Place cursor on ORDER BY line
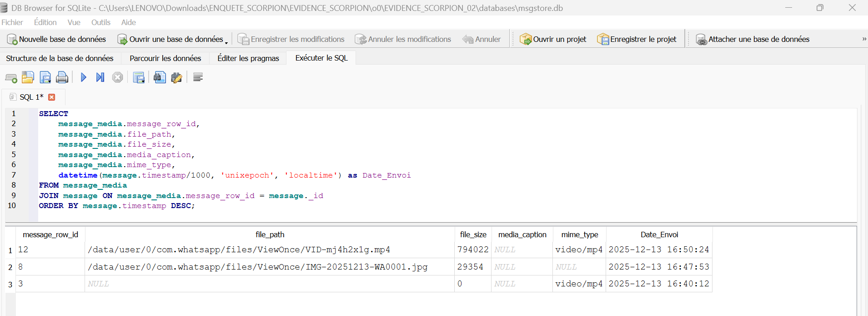Screen dimensions: 868x316 pyautogui.click(x=117, y=206)
